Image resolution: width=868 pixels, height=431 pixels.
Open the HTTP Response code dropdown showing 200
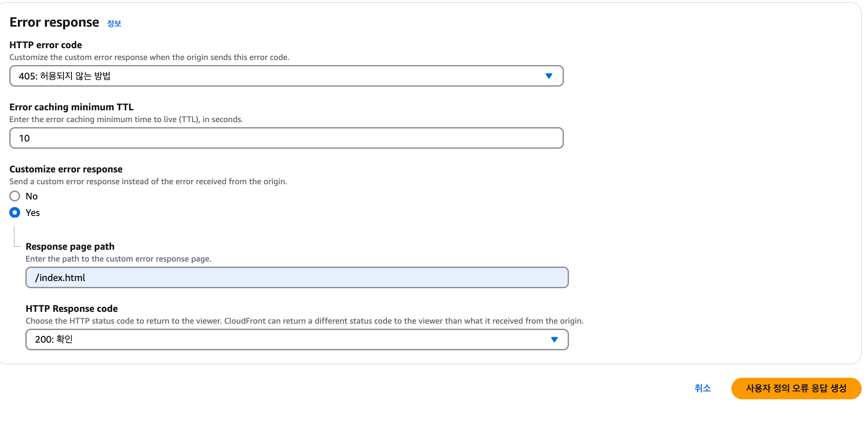[297, 340]
